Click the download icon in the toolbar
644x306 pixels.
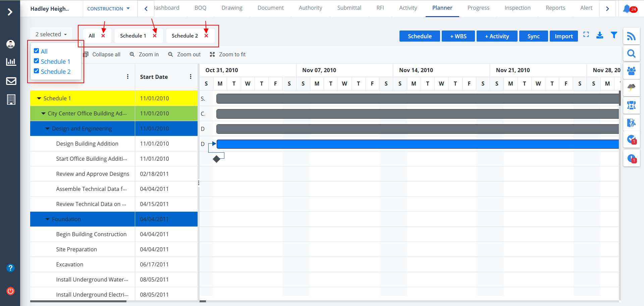click(x=600, y=35)
